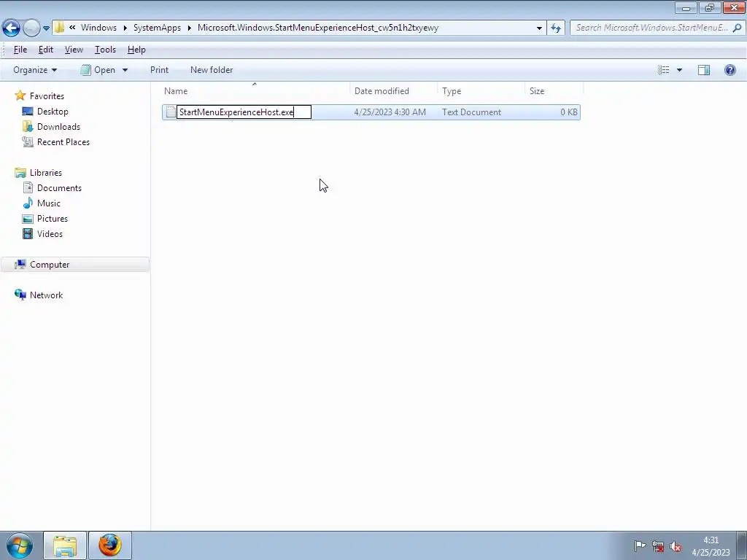Viewport: 747px width, 560px height.
Task: Open the View menu
Action: (74, 50)
